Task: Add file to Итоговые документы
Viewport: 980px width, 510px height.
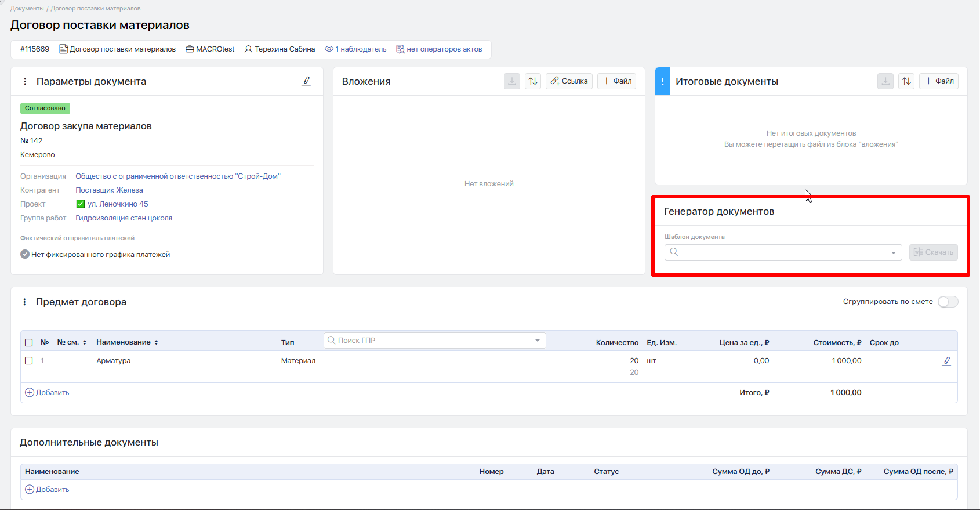Action: pyautogui.click(x=938, y=81)
